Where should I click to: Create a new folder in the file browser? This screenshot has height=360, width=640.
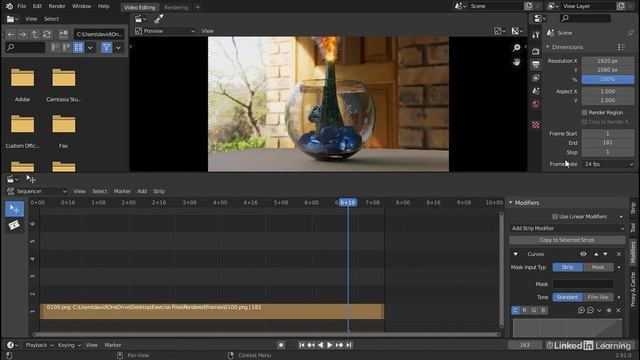[x=63, y=34]
